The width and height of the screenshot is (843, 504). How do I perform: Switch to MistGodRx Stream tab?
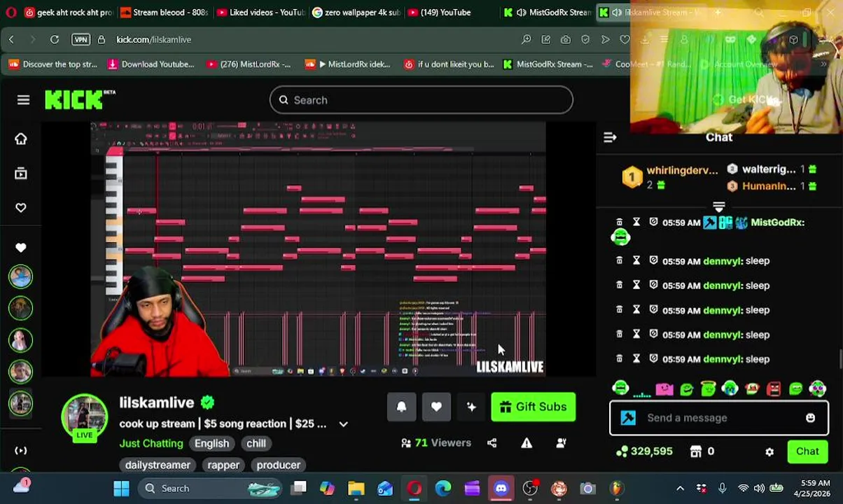(x=547, y=12)
